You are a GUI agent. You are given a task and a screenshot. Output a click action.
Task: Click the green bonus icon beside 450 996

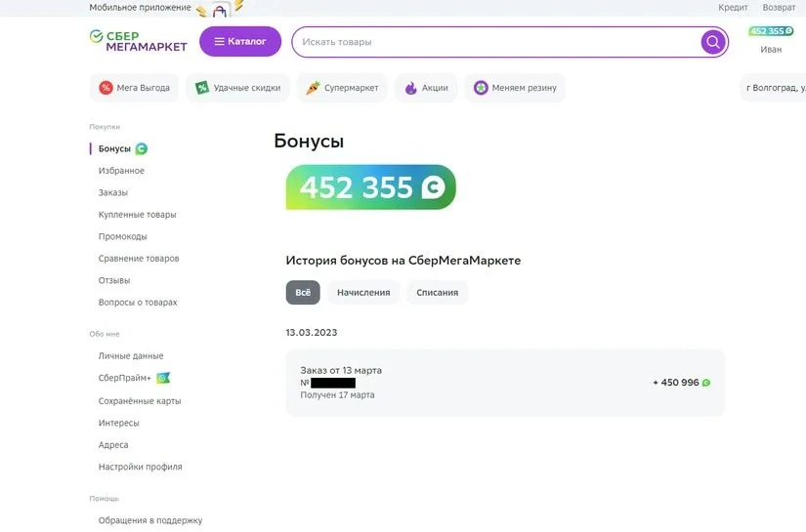706,383
